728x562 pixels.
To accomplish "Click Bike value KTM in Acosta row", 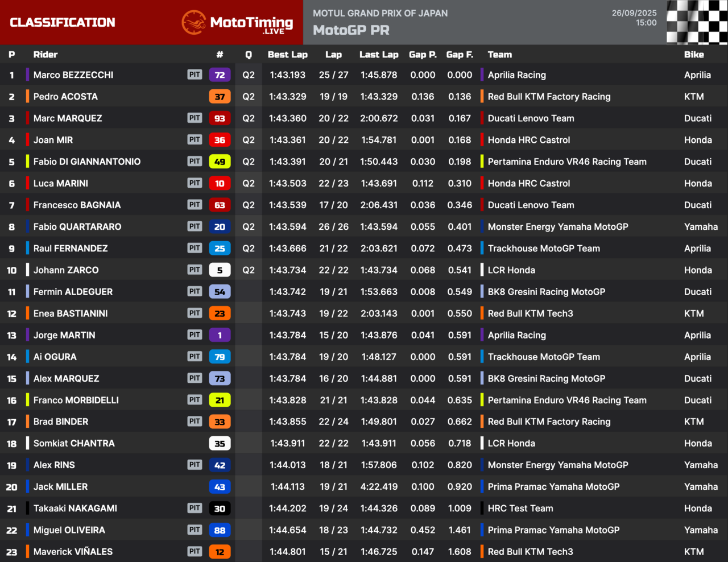I will pos(694,97).
